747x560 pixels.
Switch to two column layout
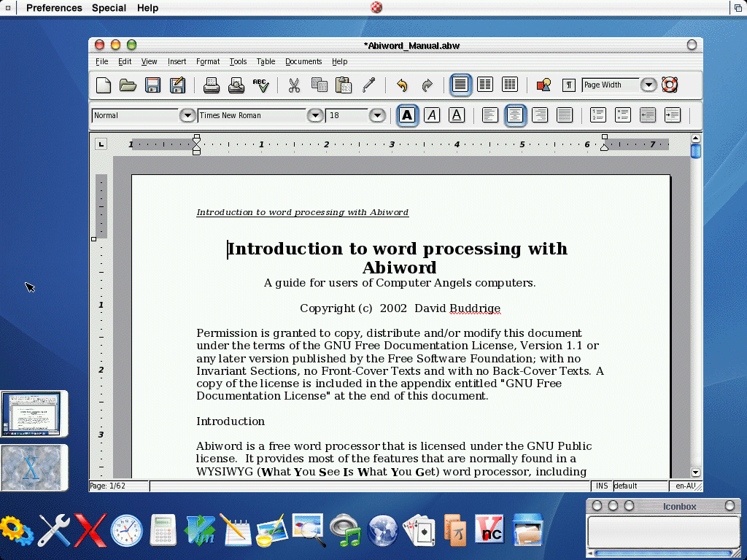coord(485,85)
